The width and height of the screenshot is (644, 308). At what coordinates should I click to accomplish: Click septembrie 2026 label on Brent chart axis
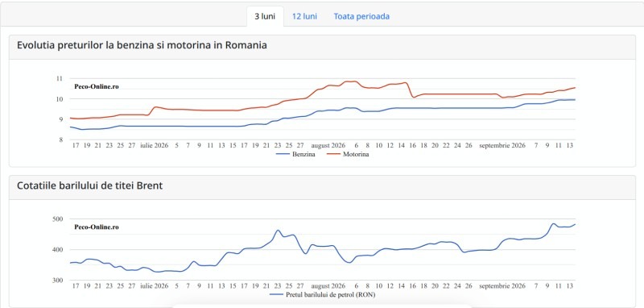pyautogui.click(x=502, y=285)
